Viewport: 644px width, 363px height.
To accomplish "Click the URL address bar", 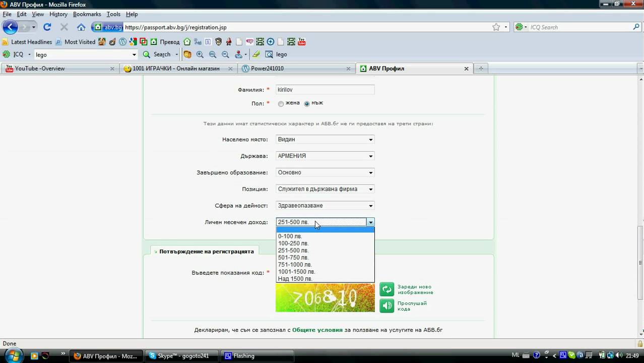I will click(307, 27).
